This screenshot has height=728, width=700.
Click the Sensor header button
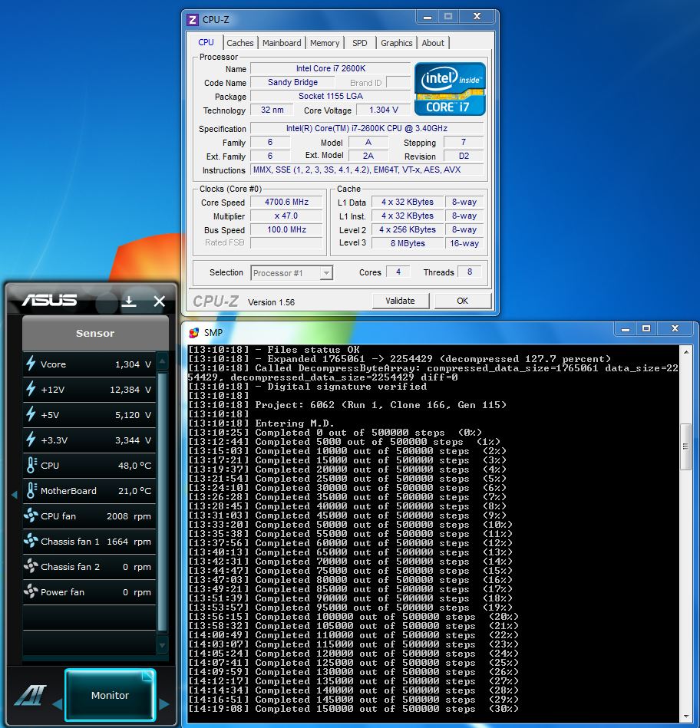click(95, 333)
